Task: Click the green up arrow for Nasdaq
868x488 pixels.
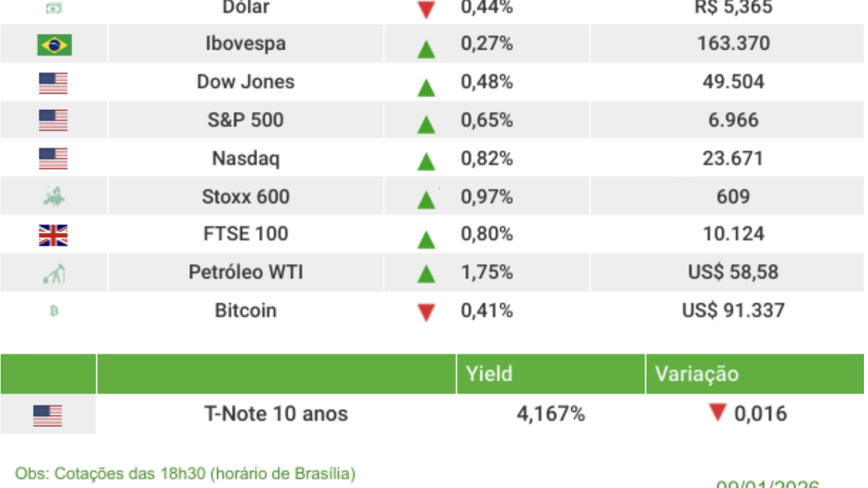Action: click(426, 161)
